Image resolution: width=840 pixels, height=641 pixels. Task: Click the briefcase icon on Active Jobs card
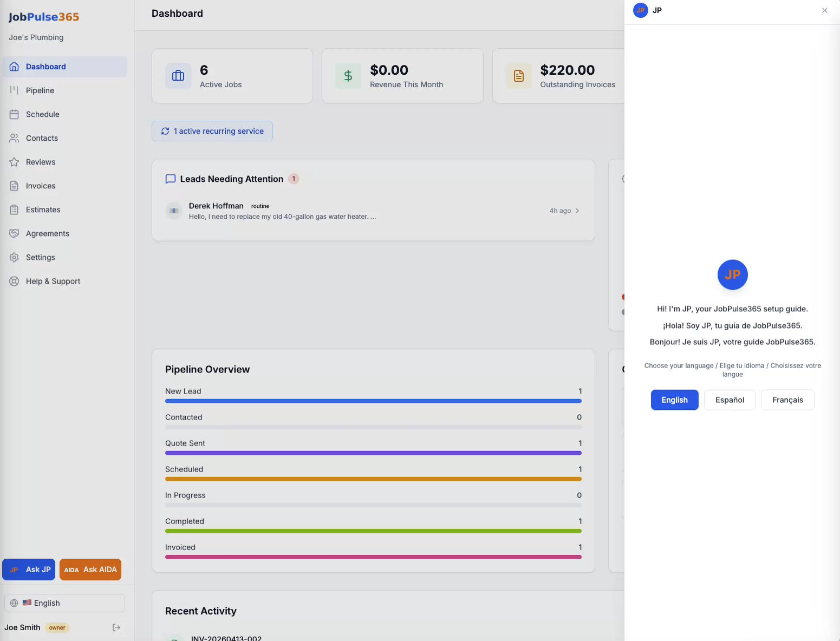coord(178,76)
